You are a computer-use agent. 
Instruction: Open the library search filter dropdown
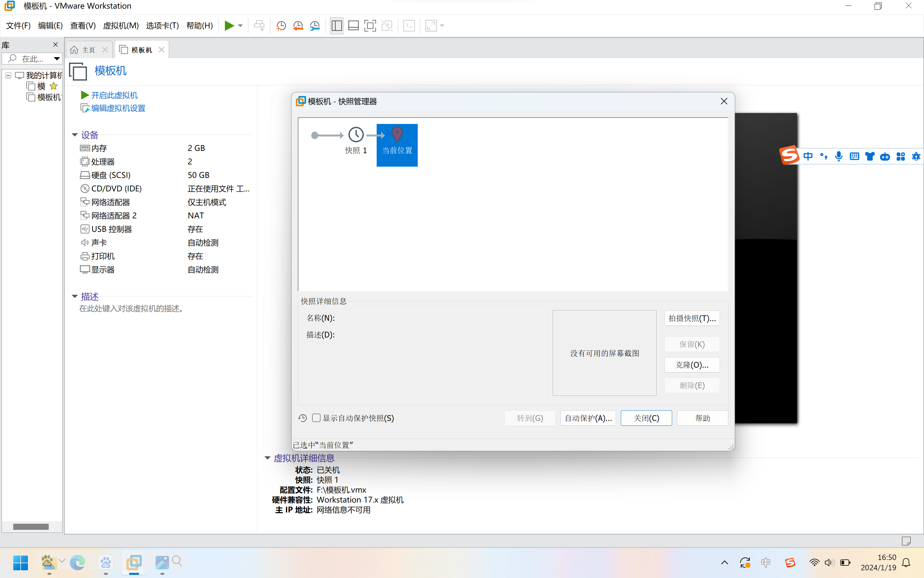pos(56,58)
